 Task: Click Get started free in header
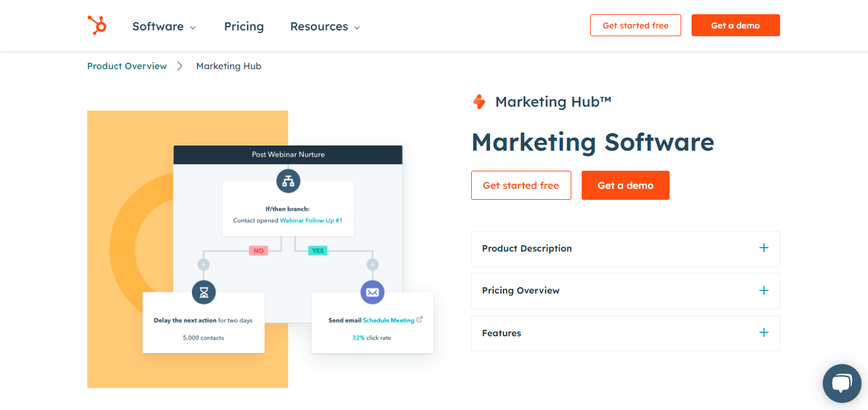[635, 25]
